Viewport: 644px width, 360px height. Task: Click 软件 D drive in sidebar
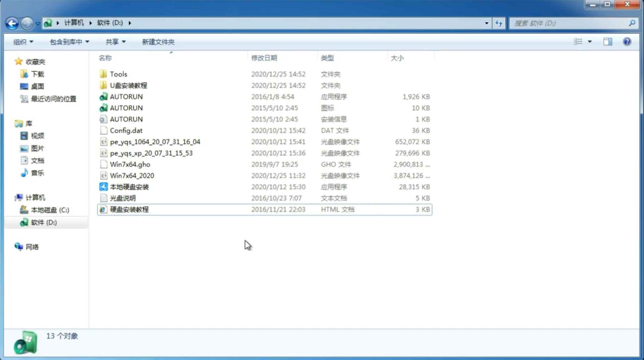[44, 222]
